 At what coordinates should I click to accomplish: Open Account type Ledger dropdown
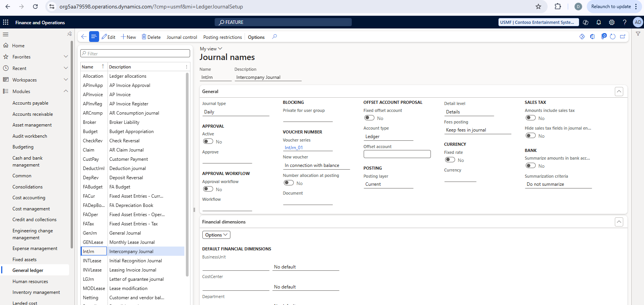point(388,137)
